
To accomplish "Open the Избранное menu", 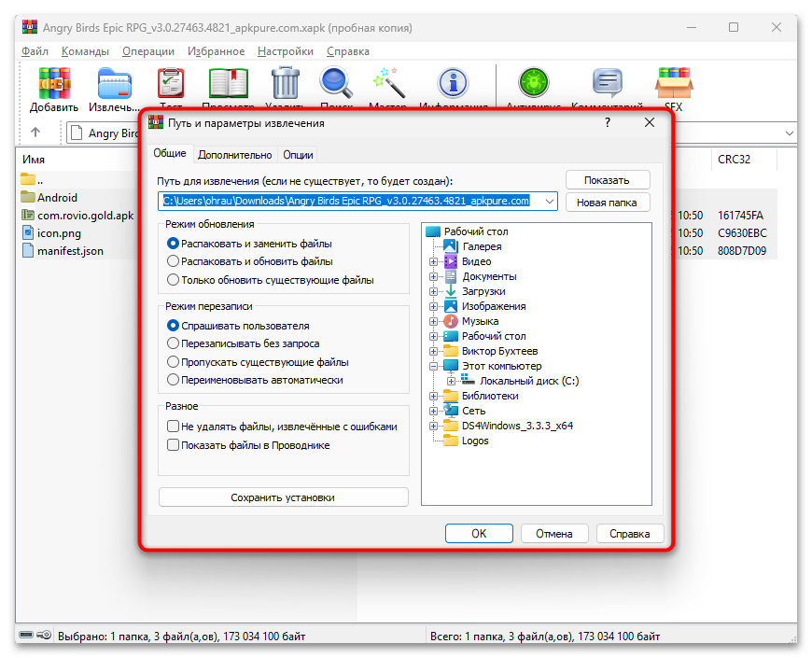I will [x=216, y=51].
